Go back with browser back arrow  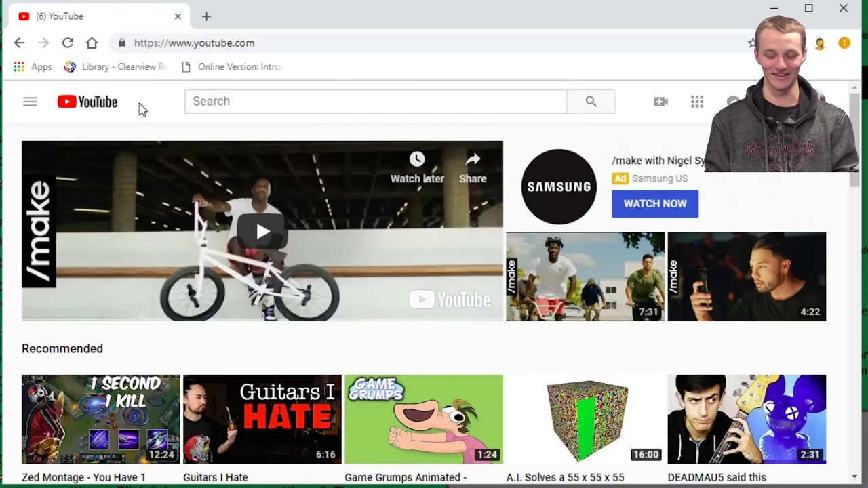point(19,43)
